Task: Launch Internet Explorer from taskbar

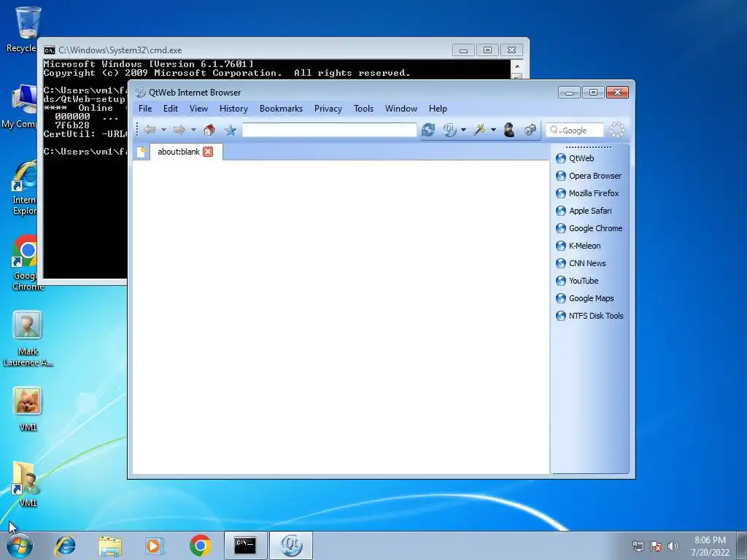Action: pyautogui.click(x=65, y=545)
